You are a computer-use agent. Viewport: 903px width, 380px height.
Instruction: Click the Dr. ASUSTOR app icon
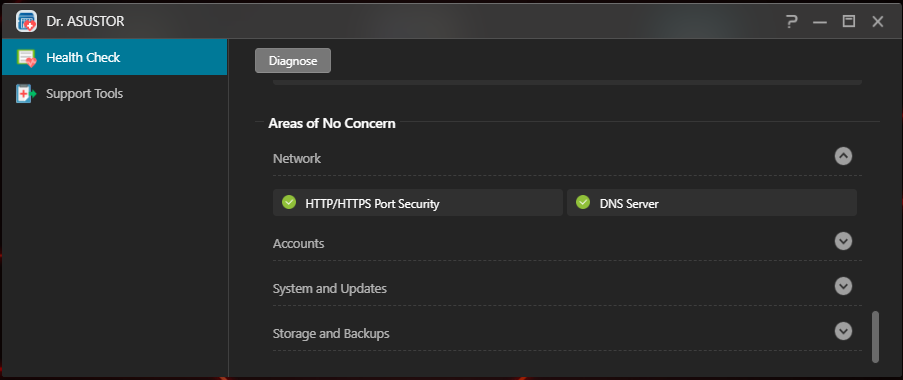click(26, 21)
